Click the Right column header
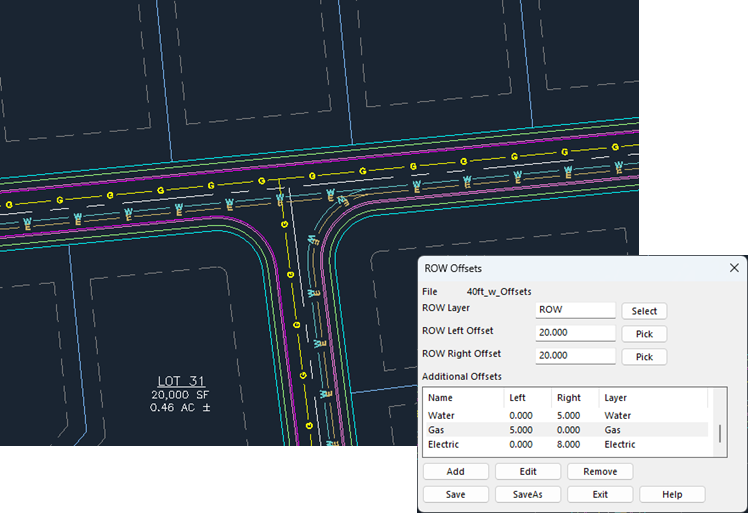 [575, 398]
